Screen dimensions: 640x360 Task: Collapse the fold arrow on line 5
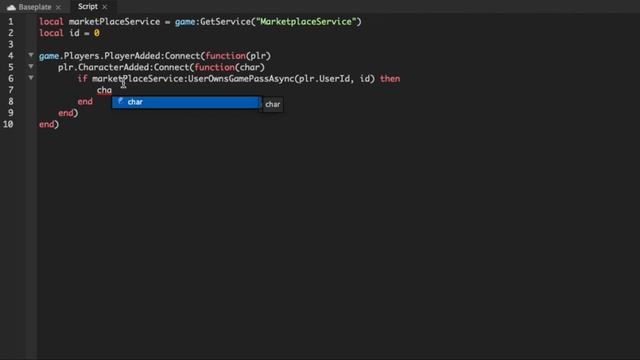[x=31, y=66]
